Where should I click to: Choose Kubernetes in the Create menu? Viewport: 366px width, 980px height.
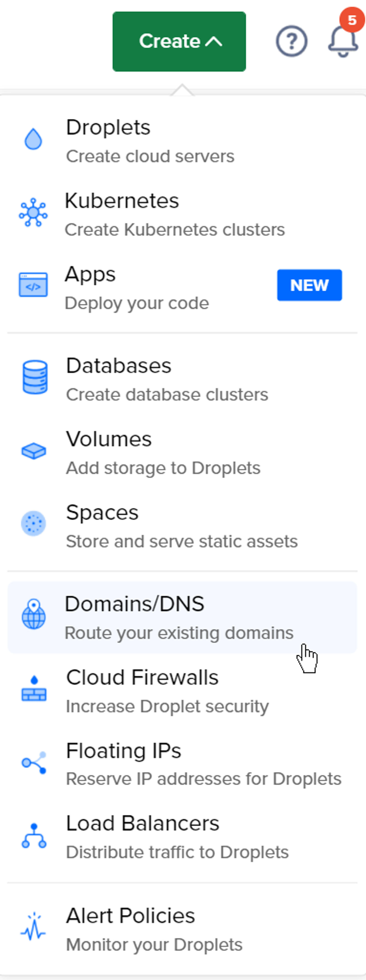click(182, 214)
